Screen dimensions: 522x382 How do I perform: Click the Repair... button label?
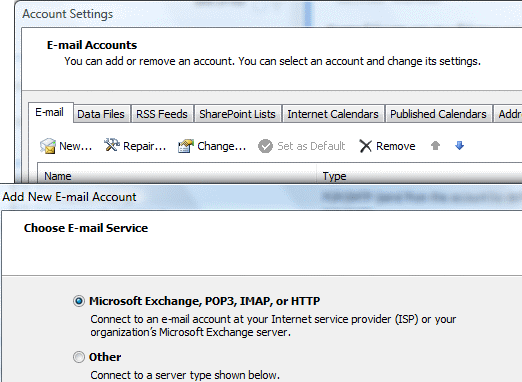(145, 146)
